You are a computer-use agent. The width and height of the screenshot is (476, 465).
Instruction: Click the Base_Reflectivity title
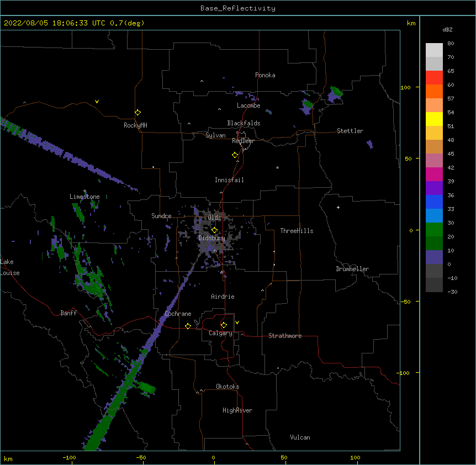pos(238,8)
